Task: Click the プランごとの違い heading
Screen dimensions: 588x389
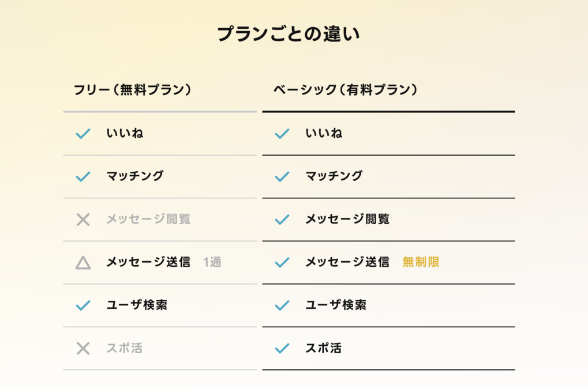Action: pos(289,34)
